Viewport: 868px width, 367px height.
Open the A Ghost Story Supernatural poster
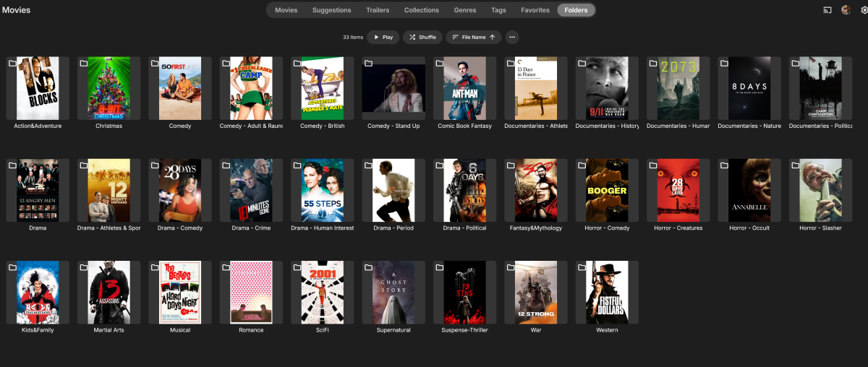[393, 293]
